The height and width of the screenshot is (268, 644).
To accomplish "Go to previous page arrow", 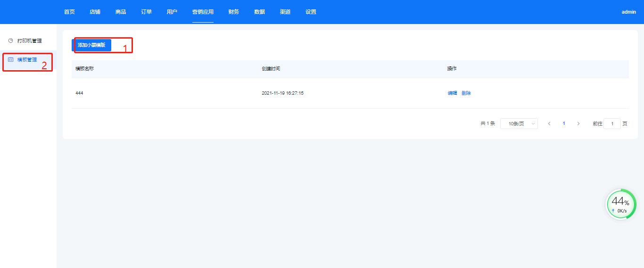I will click(x=549, y=123).
